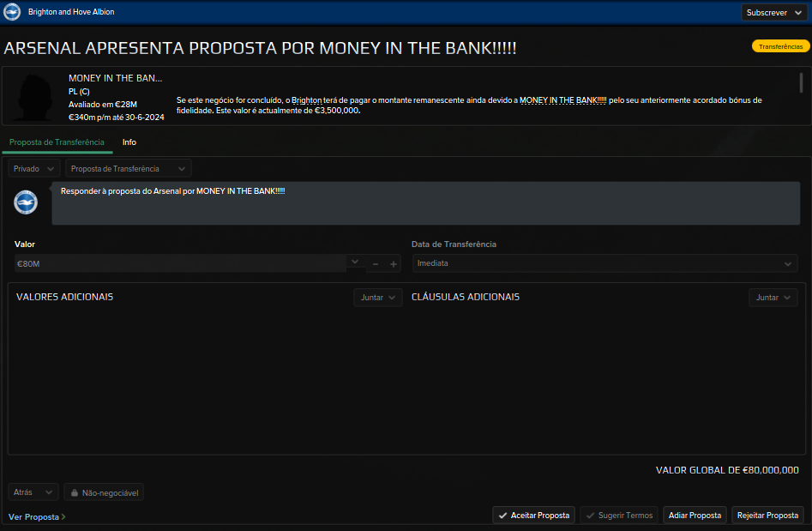
Task: Click the €340m p/m até 30-6-2024 text
Action: 117,118
